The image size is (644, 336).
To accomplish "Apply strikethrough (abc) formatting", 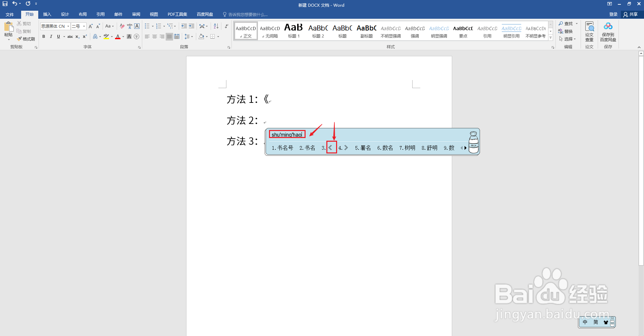I will (70, 37).
